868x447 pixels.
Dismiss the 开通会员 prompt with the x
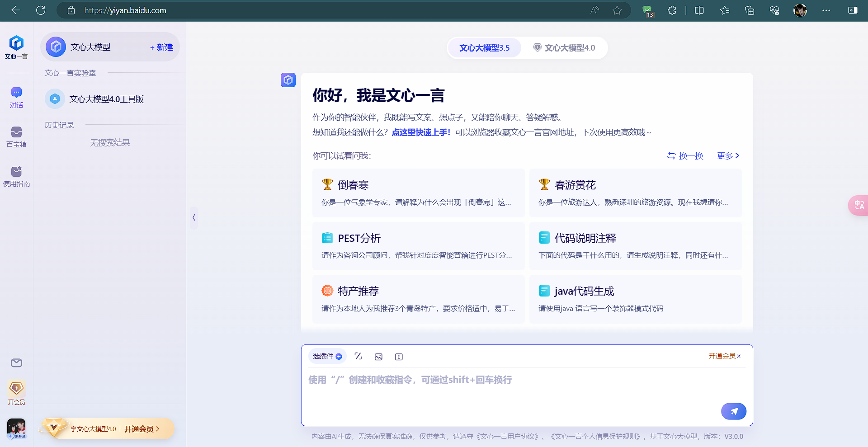click(739, 356)
